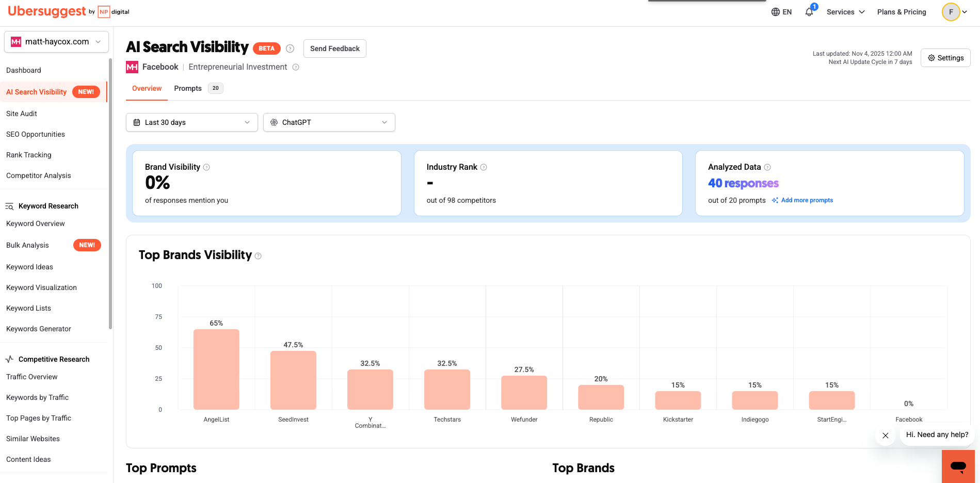This screenshot has width=980, height=483.
Task: Click the Add more prompts link
Action: click(807, 200)
